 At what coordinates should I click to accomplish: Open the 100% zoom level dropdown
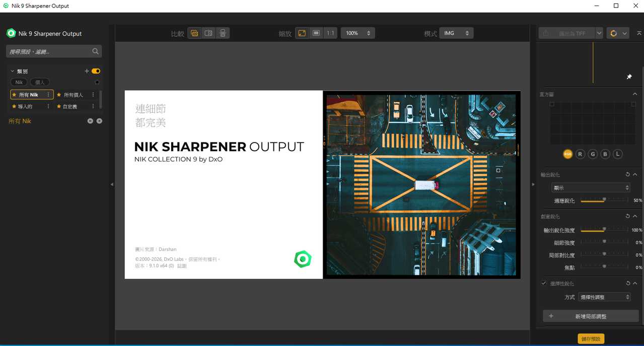358,33
